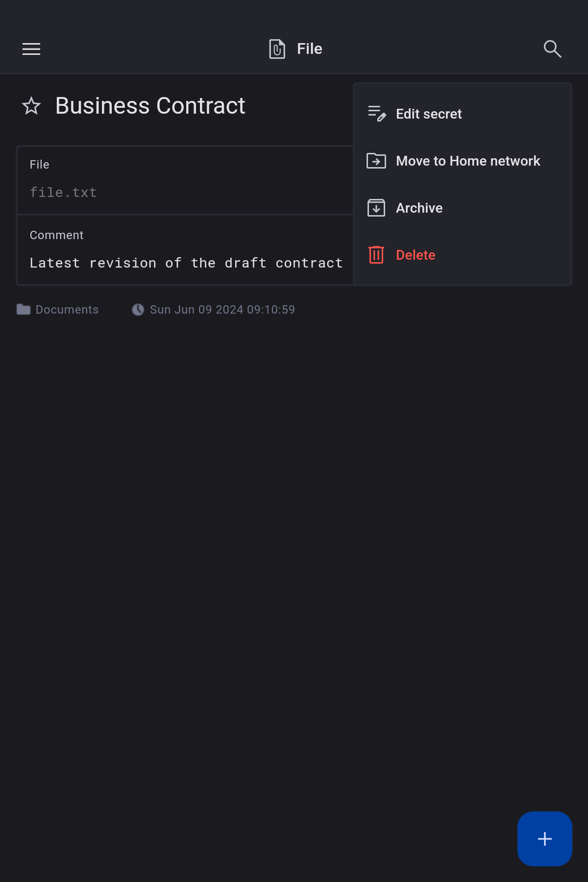Select Edit secret from the menu
This screenshot has width=588, height=882.
(429, 114)
